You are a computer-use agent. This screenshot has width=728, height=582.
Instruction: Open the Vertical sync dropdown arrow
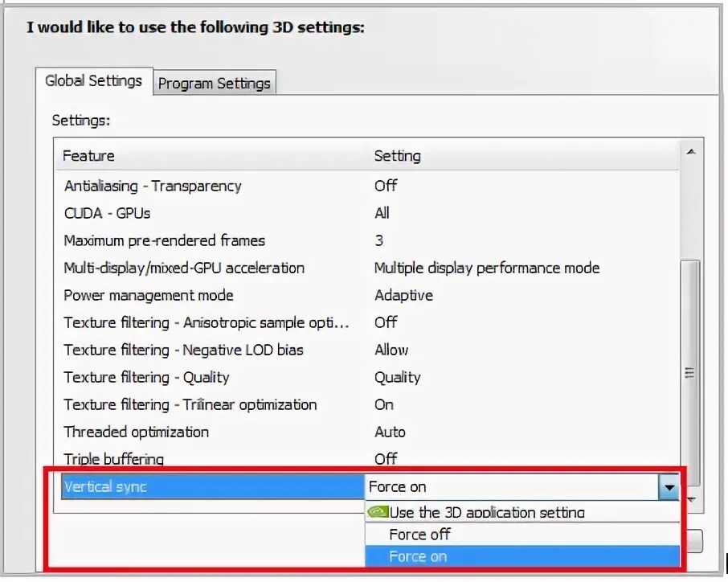669,486
